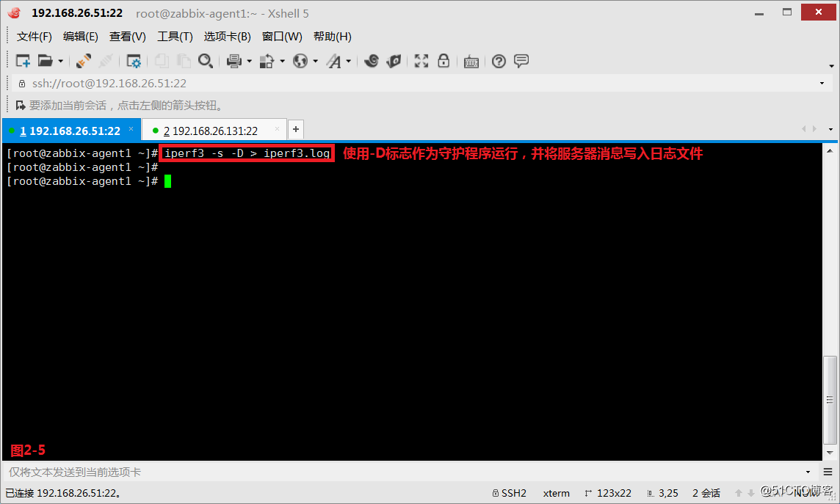
Task: Click the 3,25 cursor position status
Action: (x=663, y=493)
